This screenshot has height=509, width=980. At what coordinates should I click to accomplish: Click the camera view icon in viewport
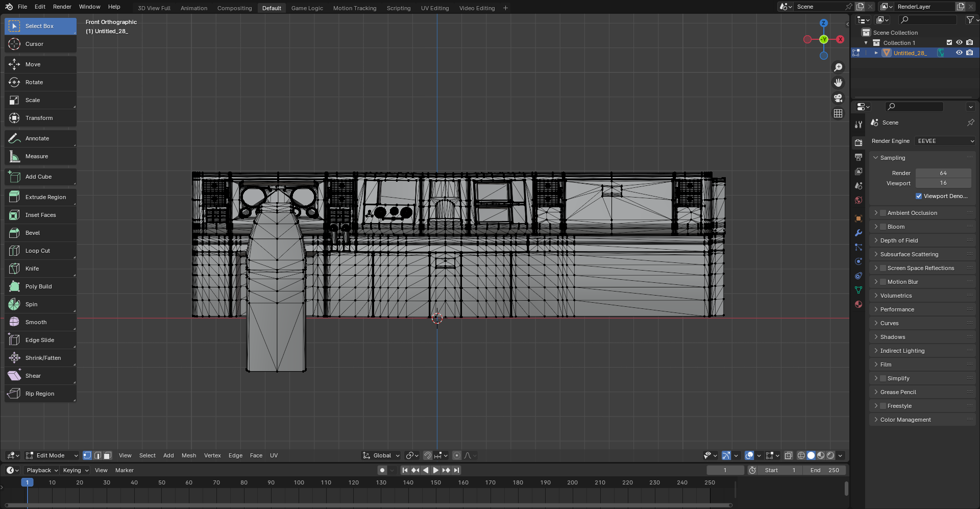point(838,98)
